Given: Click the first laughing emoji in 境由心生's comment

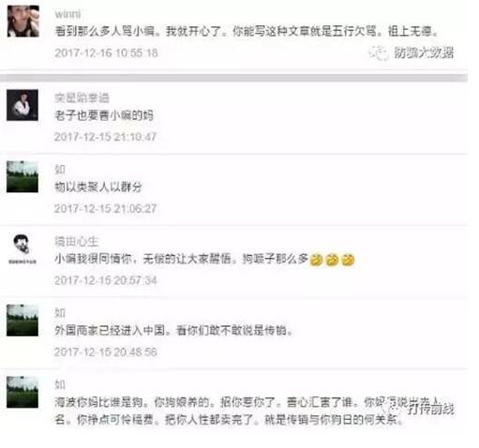Looking at the screenshot, I should 316,260.
